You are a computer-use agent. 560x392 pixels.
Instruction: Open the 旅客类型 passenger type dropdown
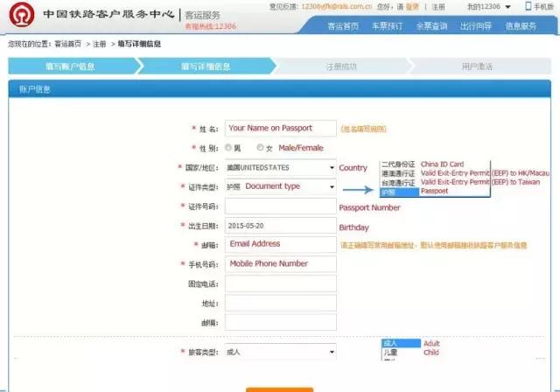pyautogui.click(x=281, y=352)
